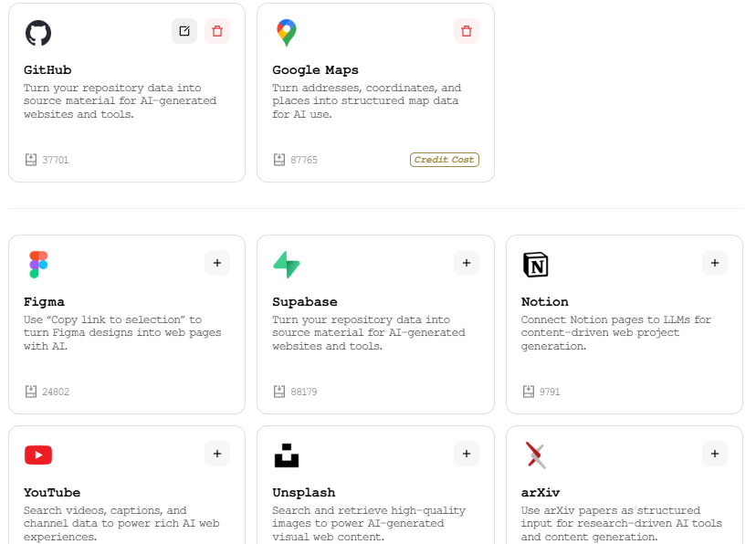The height and width of the screenshot is (544, 756).
Task: Add the Unsplash integration with plus button
Action: point(467,454)
